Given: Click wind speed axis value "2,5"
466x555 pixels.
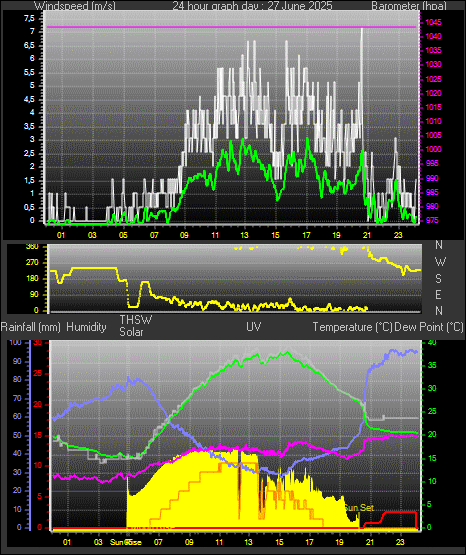Looking at the screenshot, I should [29, 154].
